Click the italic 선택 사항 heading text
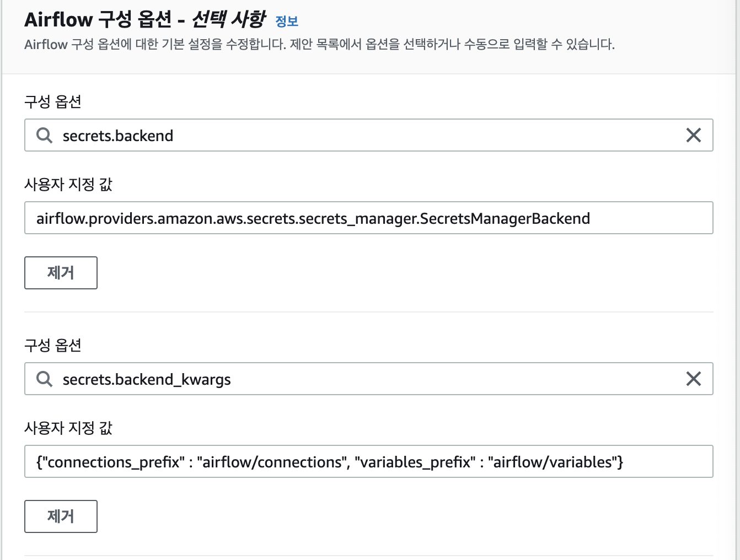 click(228, 19)
